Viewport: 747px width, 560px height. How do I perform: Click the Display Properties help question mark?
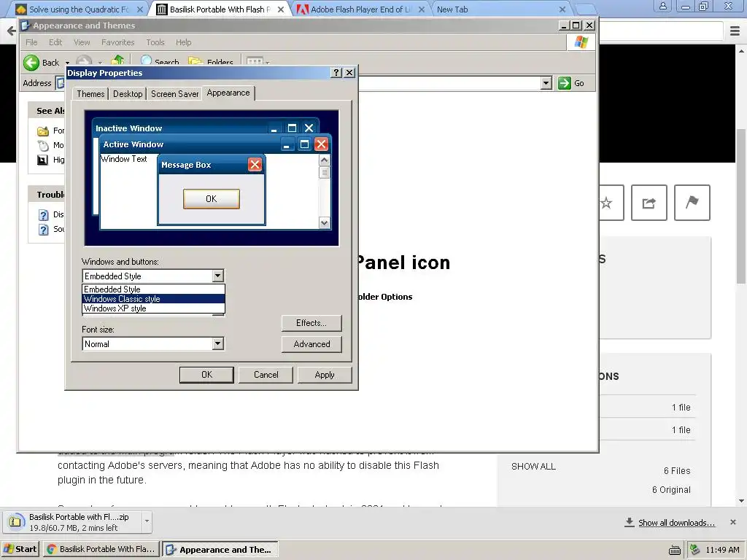336,72
